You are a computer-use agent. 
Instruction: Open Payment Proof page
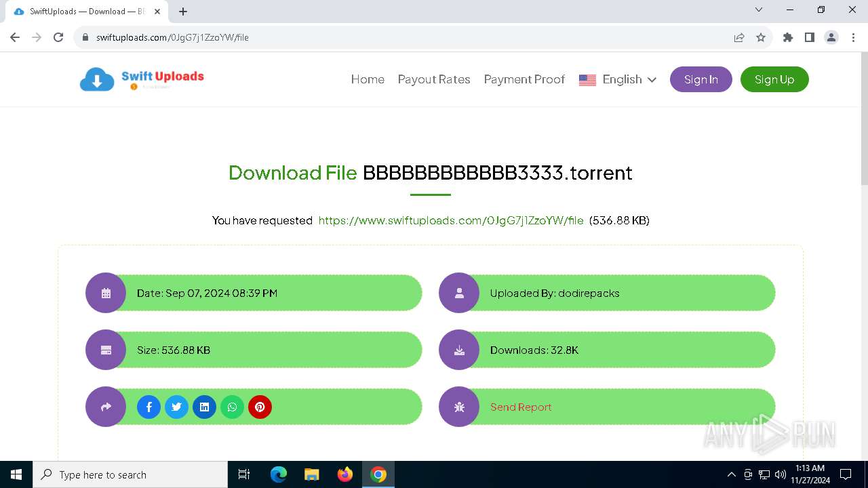(x=524, y=79)
